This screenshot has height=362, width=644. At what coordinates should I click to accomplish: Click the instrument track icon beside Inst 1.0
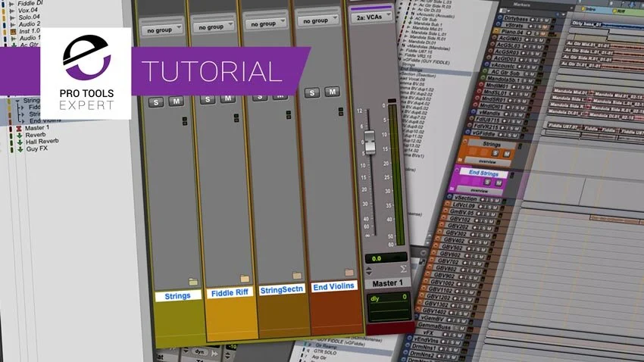(x=13, y=32)
